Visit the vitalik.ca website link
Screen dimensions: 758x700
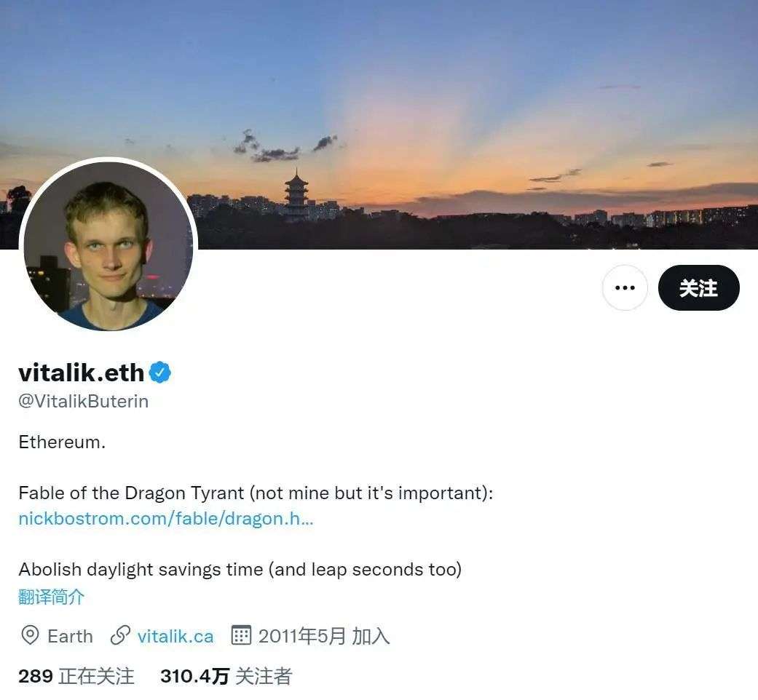click(175, 636)
